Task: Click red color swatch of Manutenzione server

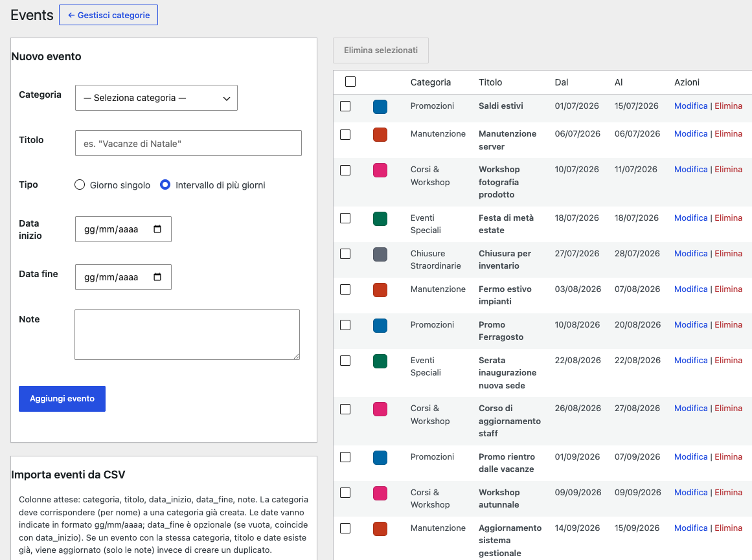Action: pos(380,135)
